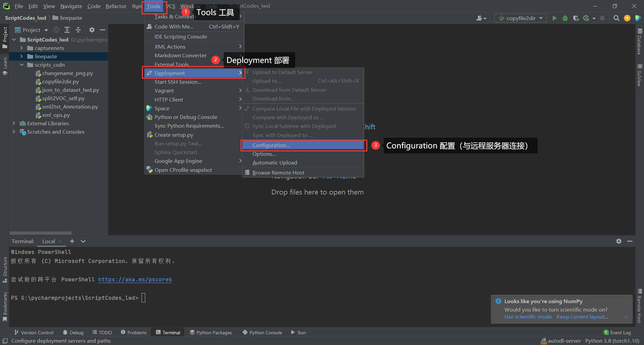
Task: Select opened file locate target icon
Action: pyautogui.click(x=56, y=30)
